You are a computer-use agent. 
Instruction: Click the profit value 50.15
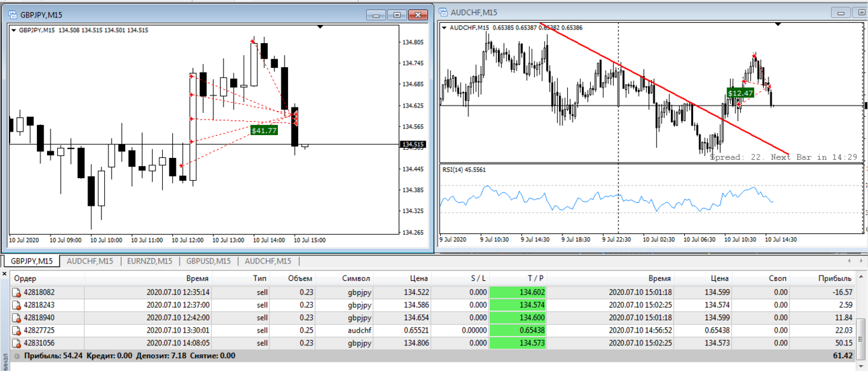(843, 343)
